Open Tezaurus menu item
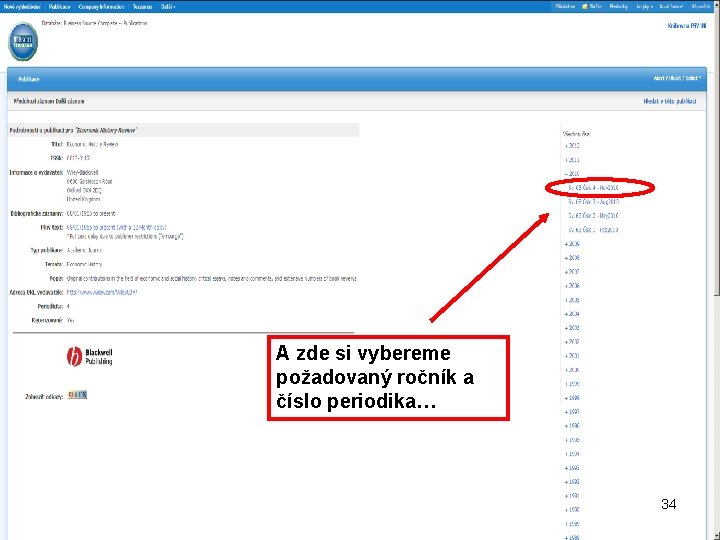Screen dimensions: 720x540 [x=142, y=6]
